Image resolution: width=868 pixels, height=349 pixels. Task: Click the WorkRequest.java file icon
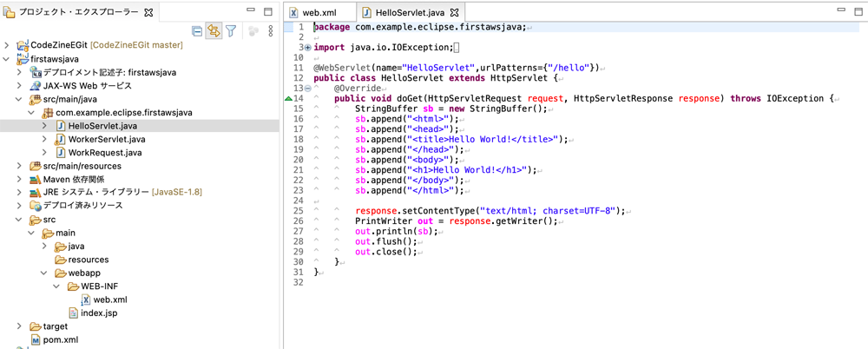[61, 152]
